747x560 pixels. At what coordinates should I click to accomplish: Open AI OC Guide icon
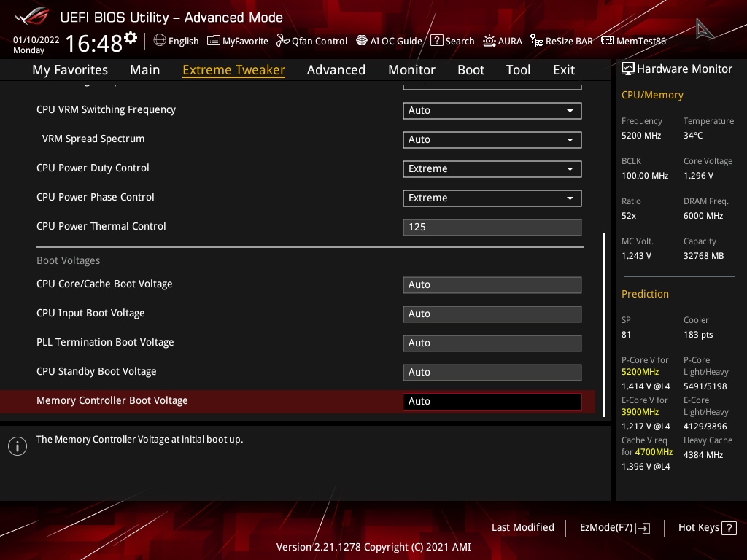click(362, 41)
